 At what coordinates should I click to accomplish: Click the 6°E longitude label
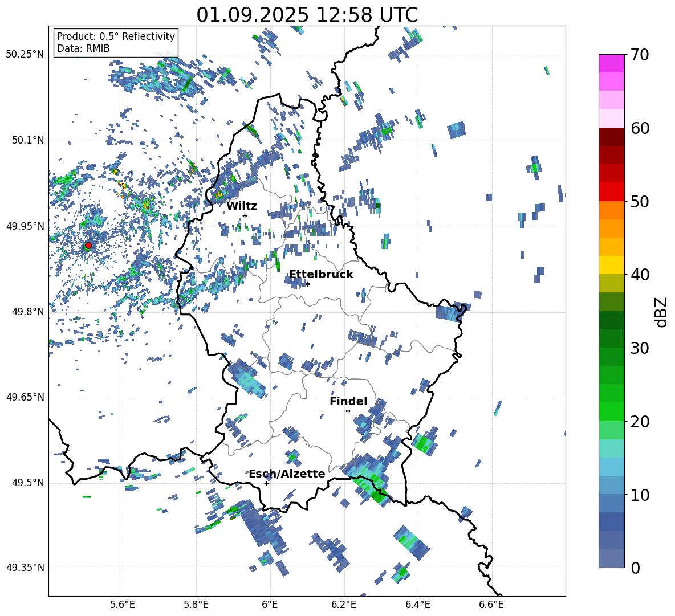(x=270, y=605)
